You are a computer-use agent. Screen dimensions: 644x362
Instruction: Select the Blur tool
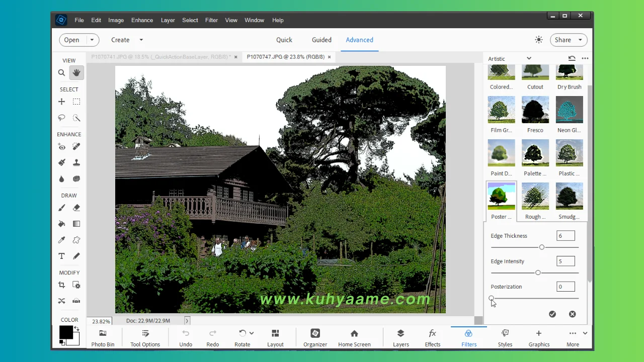[x=61, y=178]
